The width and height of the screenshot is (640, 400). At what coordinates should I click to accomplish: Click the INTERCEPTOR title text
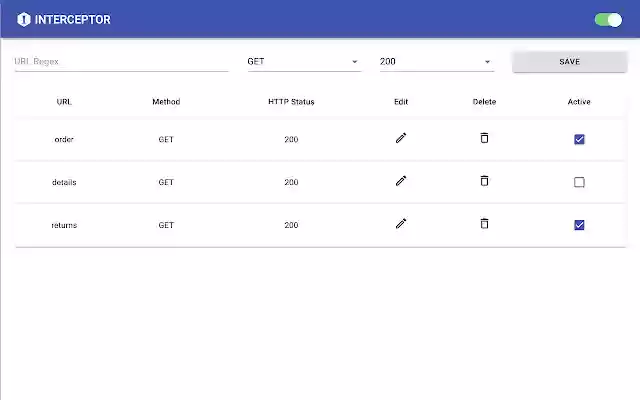click(73, 20)
